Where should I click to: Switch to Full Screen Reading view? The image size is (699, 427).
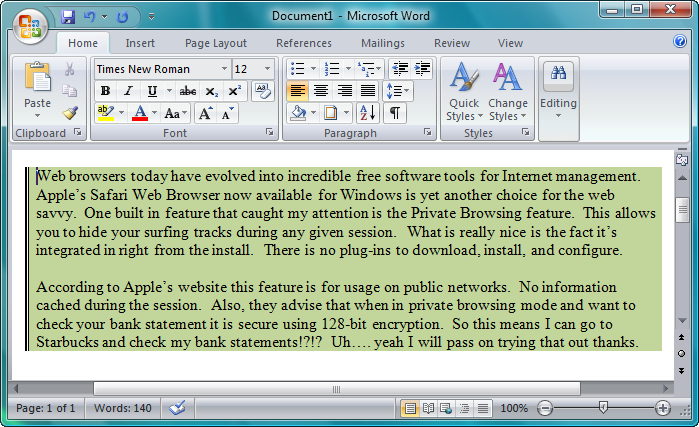pos(428,408)
